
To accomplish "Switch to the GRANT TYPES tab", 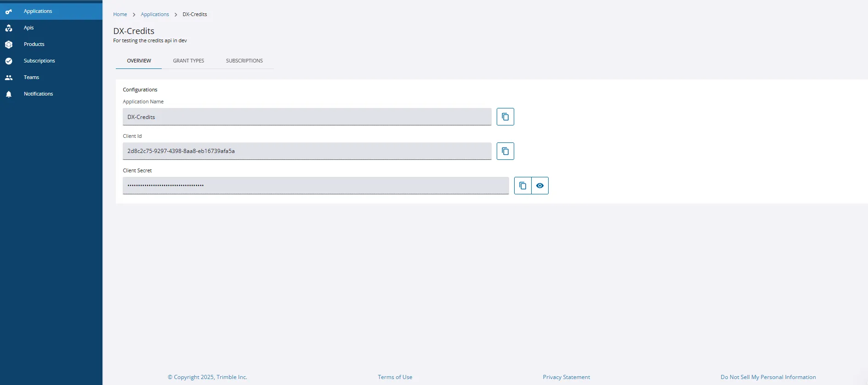I will pos(188,61).
